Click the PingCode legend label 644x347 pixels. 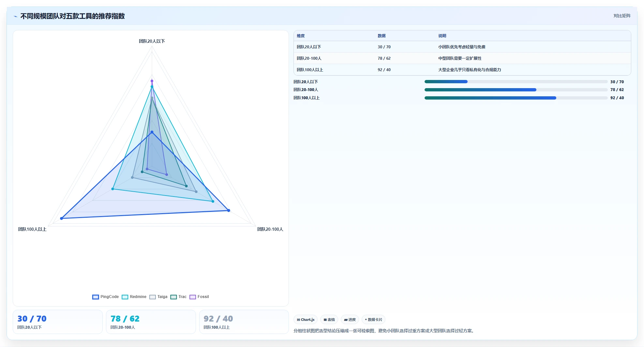point(110,297)
